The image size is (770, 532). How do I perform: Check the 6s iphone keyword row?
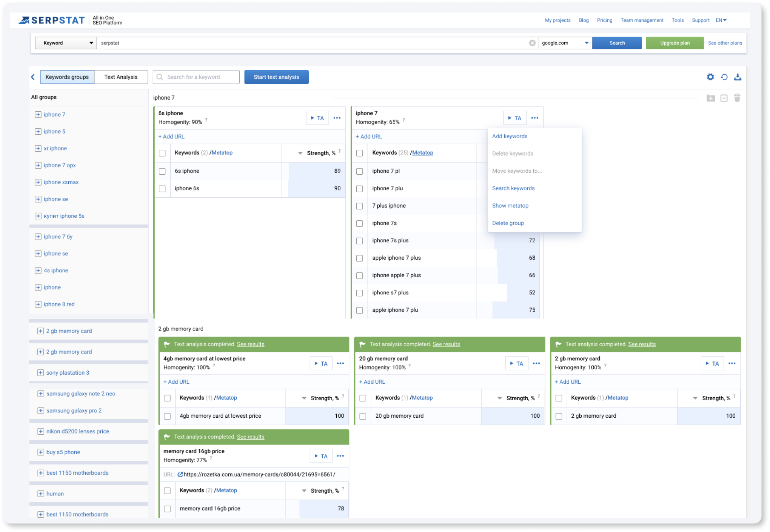click(162, 171)
